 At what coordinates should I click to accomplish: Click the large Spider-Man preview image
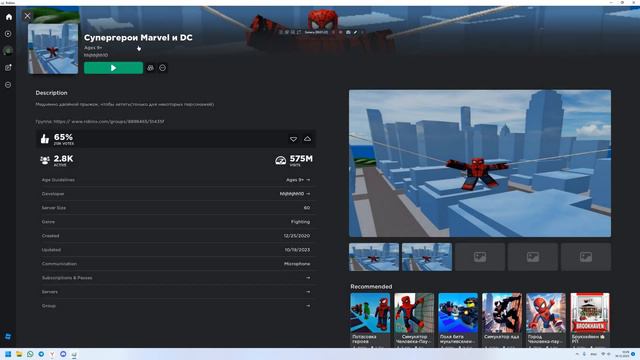[480, 163]
